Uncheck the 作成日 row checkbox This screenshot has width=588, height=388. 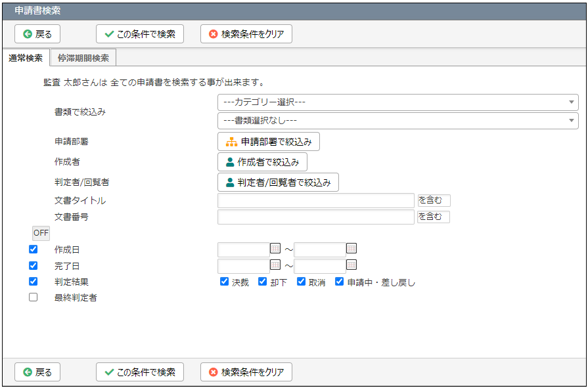click(34, 249)
